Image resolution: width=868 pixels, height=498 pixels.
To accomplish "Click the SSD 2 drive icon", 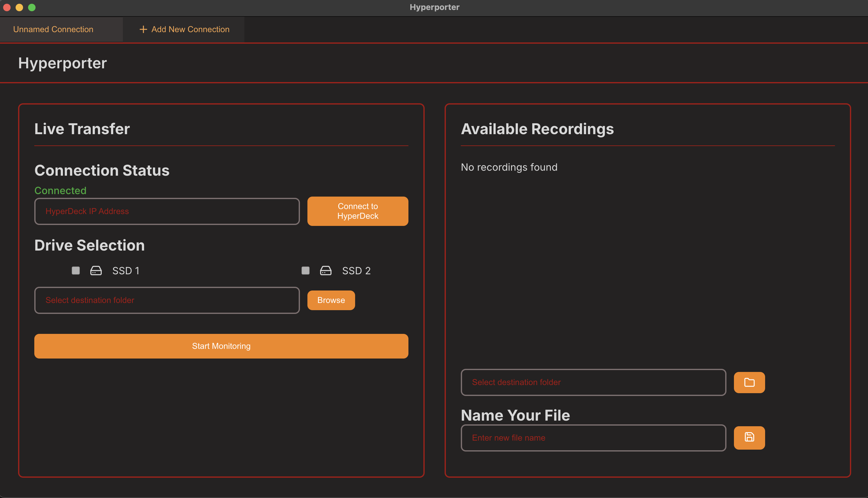I will click(326, 271).
